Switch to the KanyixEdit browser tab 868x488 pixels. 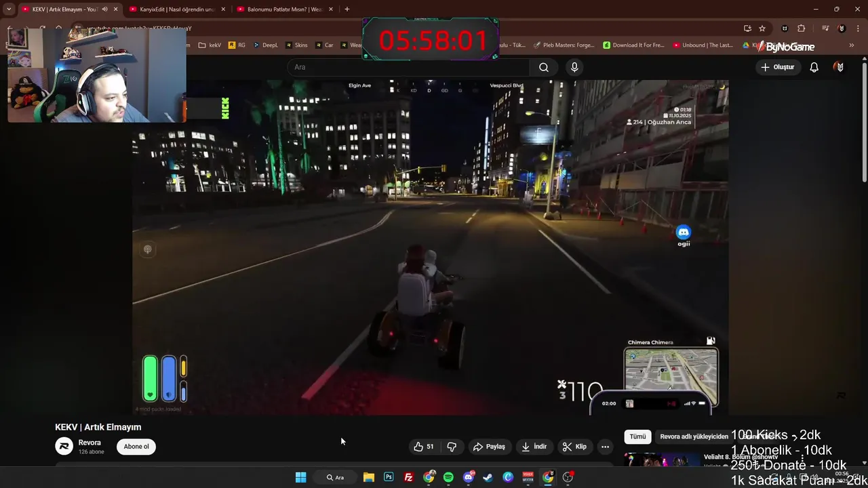pyautogui.click(x=177, y=9)
